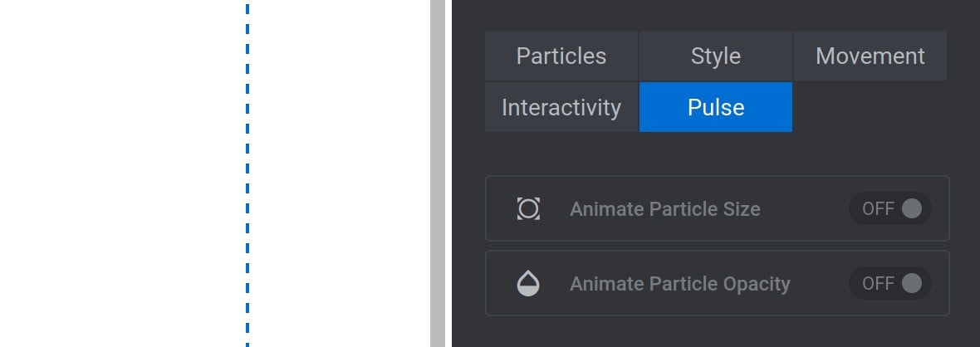Click OFF text in the size toggle
The width and height of the screenshot is (980, 347).
click(878, 209)
